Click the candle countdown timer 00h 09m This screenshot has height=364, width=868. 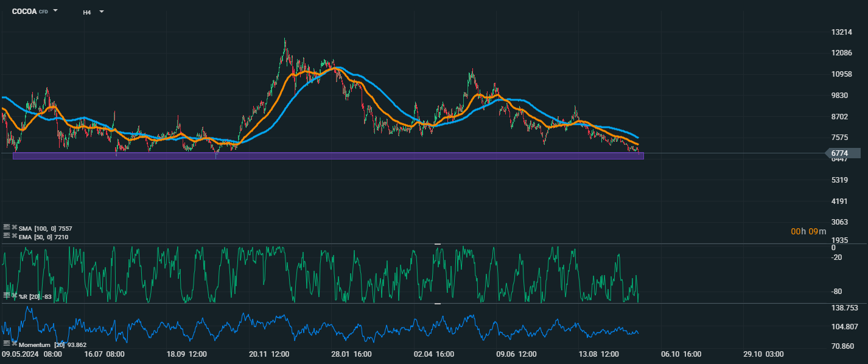pos(808,231)
